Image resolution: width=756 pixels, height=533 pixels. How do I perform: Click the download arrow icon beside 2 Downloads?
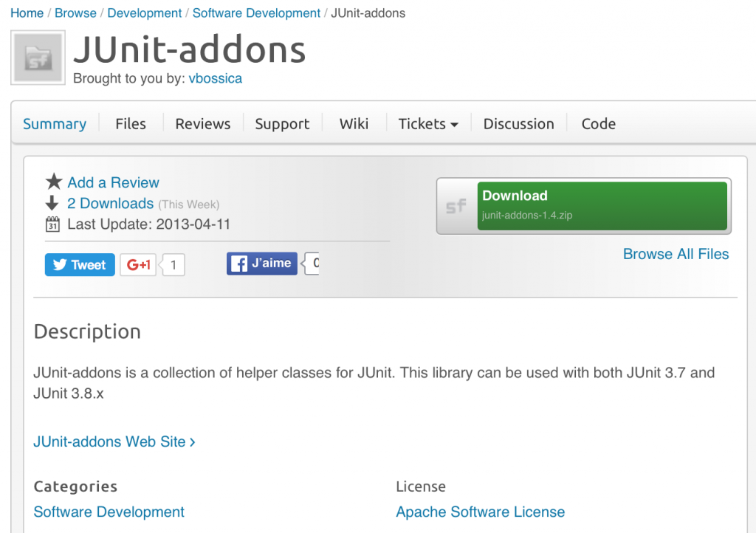point(52,203)
